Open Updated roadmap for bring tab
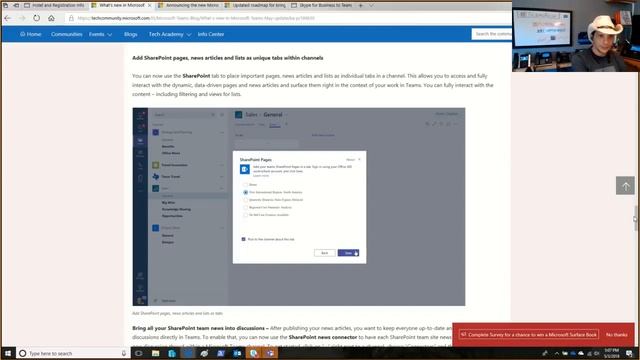The height and width of the screenshot is (360, 640). (x=255, y=5)
